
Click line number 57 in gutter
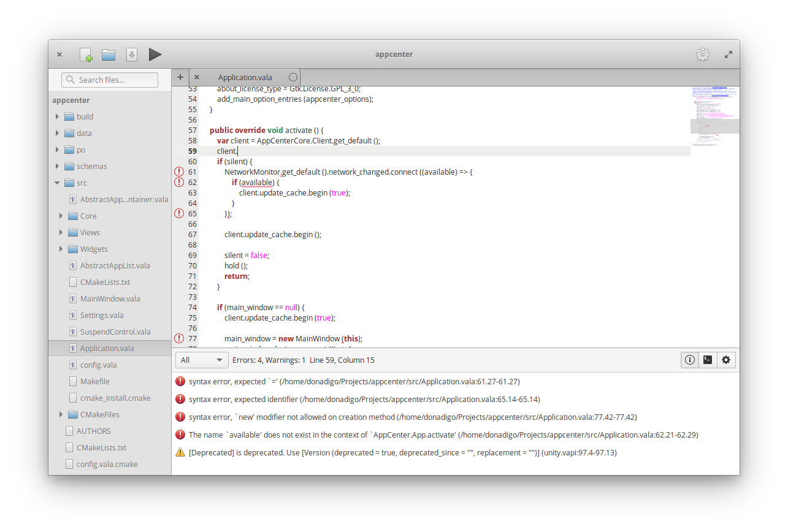193,130
